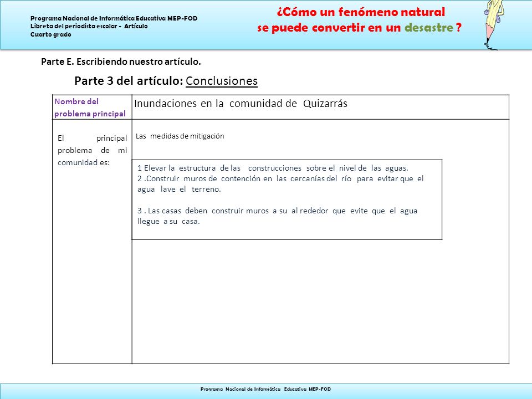Select the 'Cuarto grado' header text
Screen dimensions: 532x399
coord(50,34)
